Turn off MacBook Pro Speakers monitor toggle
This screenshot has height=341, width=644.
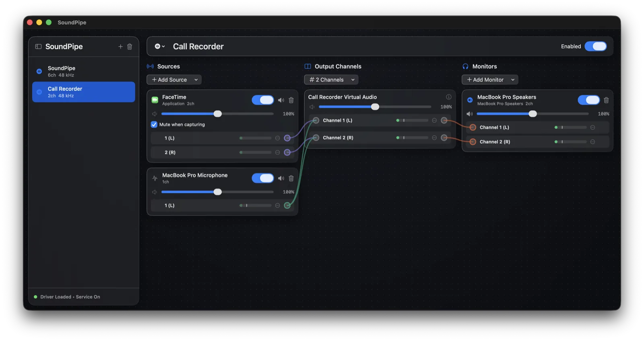589,100
